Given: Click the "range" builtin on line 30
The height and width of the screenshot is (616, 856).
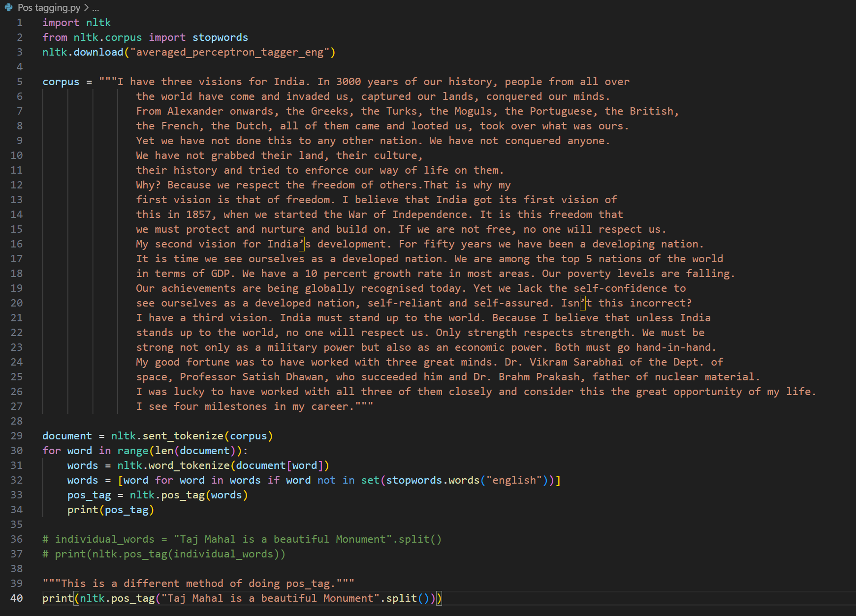Looking at the screenshot, I should coord(132,451).
